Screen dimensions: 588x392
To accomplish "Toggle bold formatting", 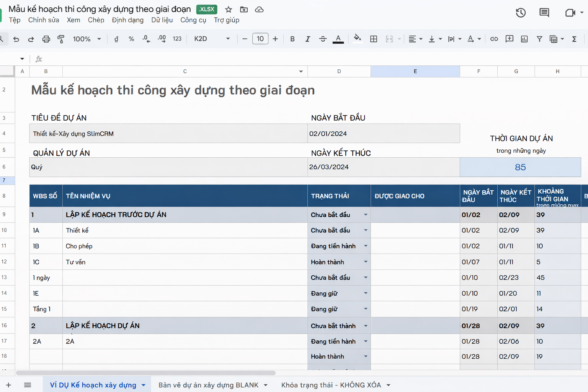I will 292,39.
